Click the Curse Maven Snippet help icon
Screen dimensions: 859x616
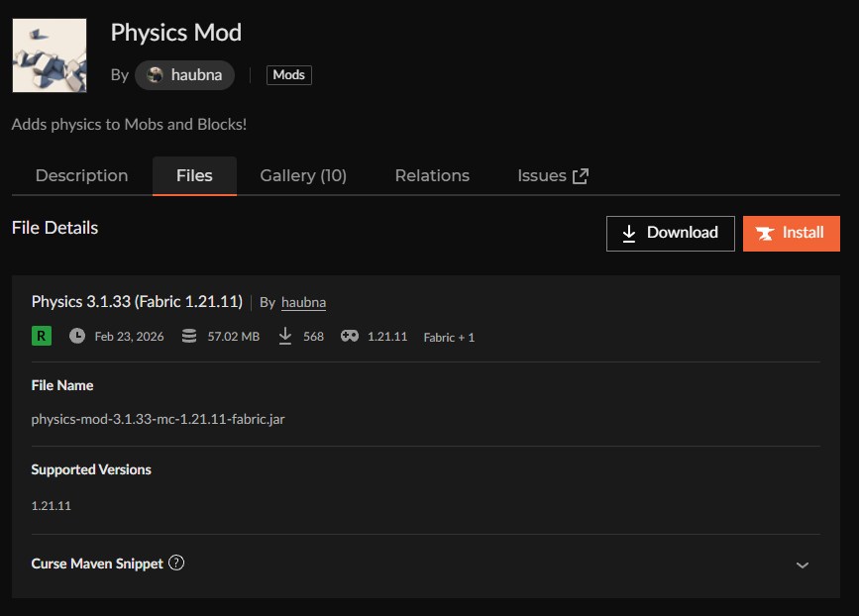(x=176, y=563)
